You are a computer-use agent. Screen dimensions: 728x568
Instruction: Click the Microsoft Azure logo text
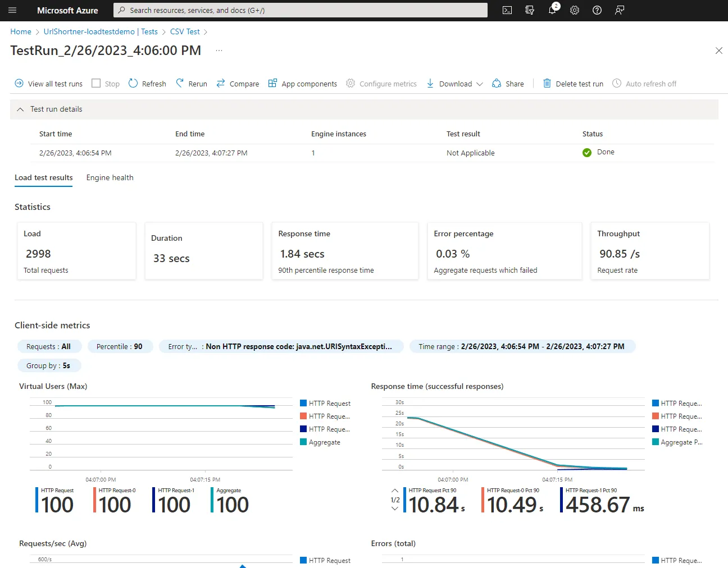67,10
